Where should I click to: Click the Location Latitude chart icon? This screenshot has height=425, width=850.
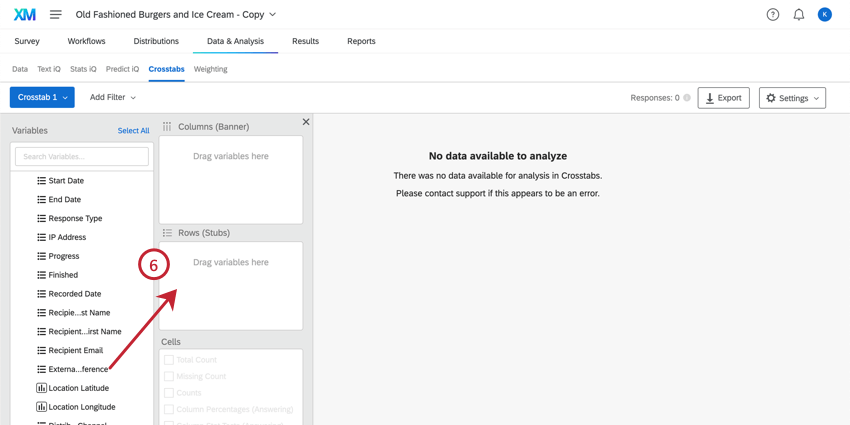pyautogui.click(x=41, y=388)
